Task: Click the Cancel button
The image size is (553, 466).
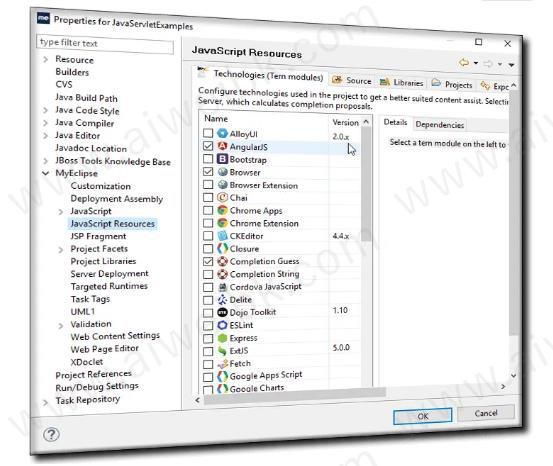Action: 486,413
